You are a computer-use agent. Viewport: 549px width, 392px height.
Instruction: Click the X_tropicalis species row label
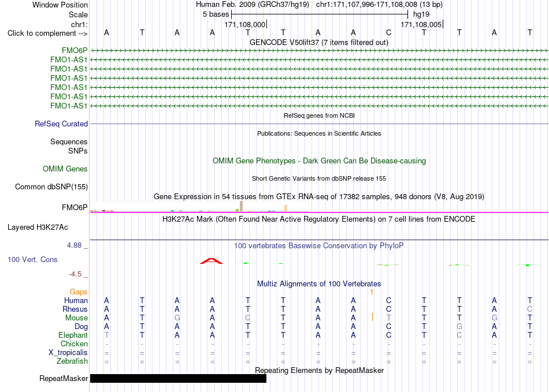[68, 353]
